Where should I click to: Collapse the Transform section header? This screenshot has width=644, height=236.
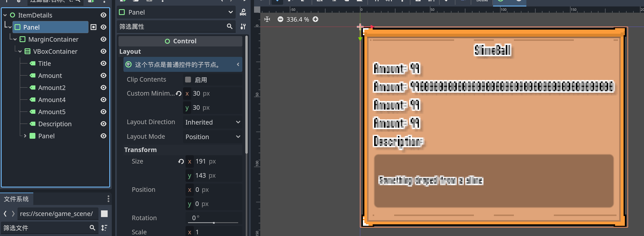pyautogui.click(x=183, y=150)
